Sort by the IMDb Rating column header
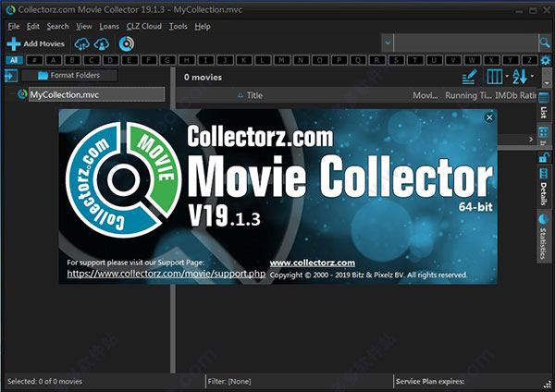Image resolution: width=555 pixels, height=392 pixels. [x=515, y=95]
